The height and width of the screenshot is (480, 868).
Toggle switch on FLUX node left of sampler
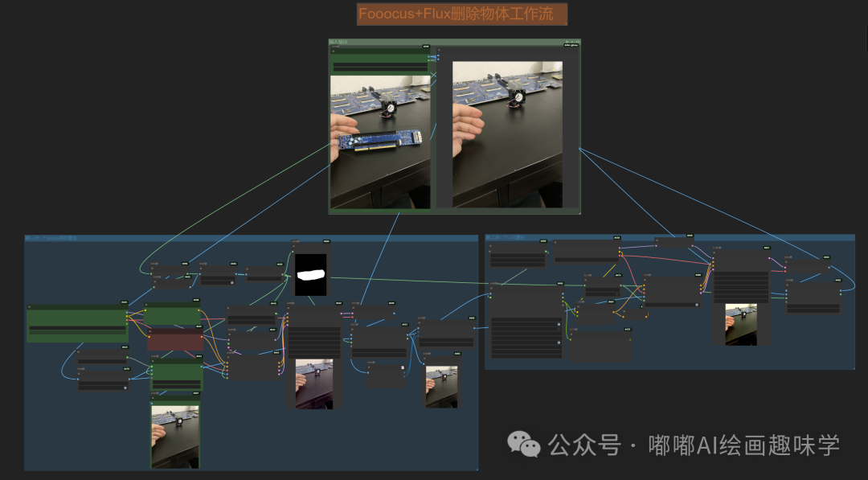click(697, 305)
